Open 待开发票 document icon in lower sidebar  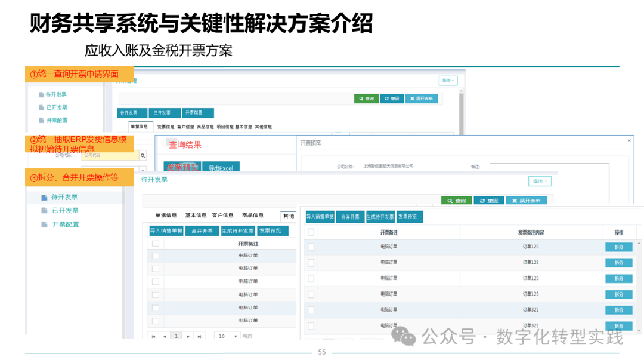click(44, 198)
